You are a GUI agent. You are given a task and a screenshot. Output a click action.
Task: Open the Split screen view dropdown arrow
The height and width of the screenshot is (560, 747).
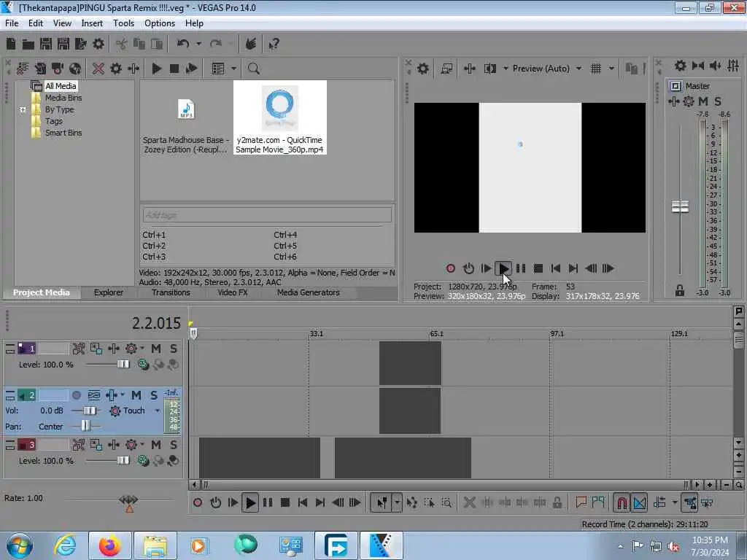(x=506, y=69)
